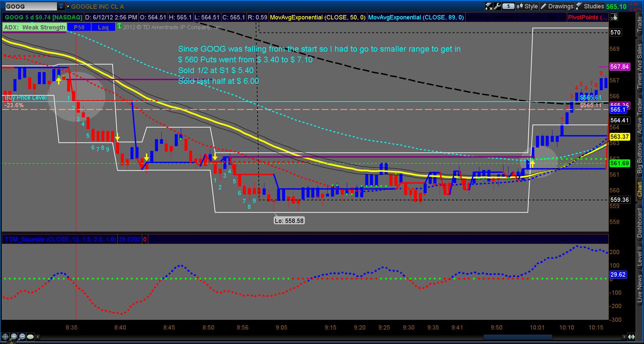The height and width of the screenshot is (344, 644).
Task: Click the blue 29.62 TTM Squeeze value bubble
Action: (618, 275)
